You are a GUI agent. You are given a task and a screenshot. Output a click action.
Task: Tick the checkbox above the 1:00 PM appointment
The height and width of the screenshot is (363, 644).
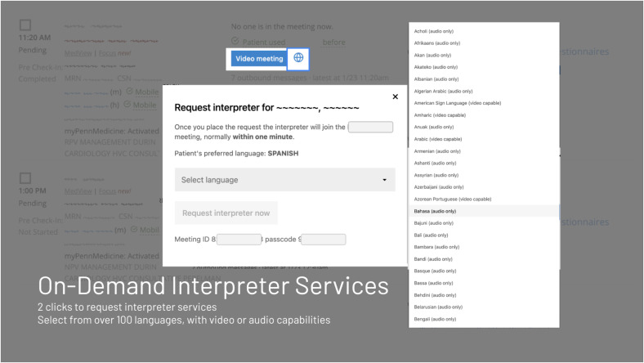click(x=25, y=177)
